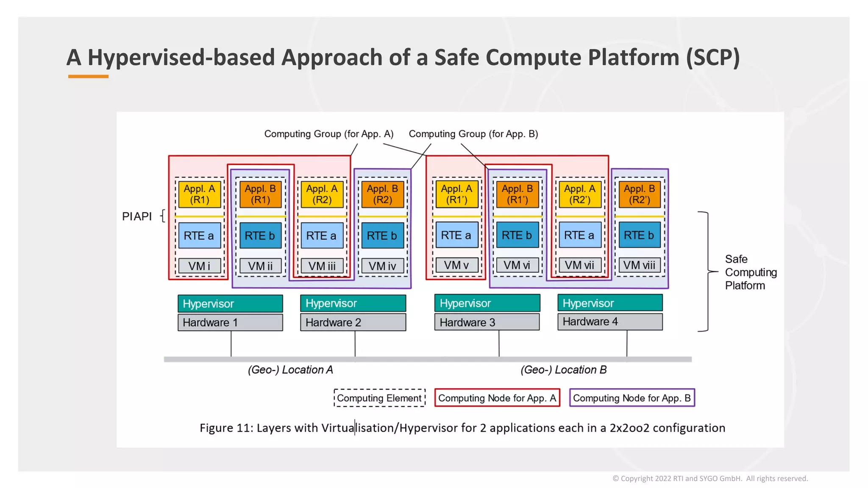This screenshot has height=488, width=868.
Task: Click the 'Computing Node for App. A' legend box
Action: 497,398
